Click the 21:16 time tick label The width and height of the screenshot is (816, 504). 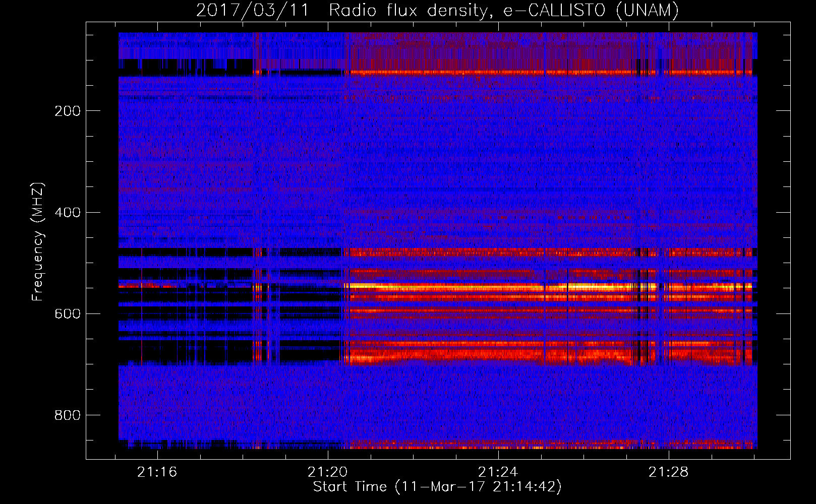157,472
